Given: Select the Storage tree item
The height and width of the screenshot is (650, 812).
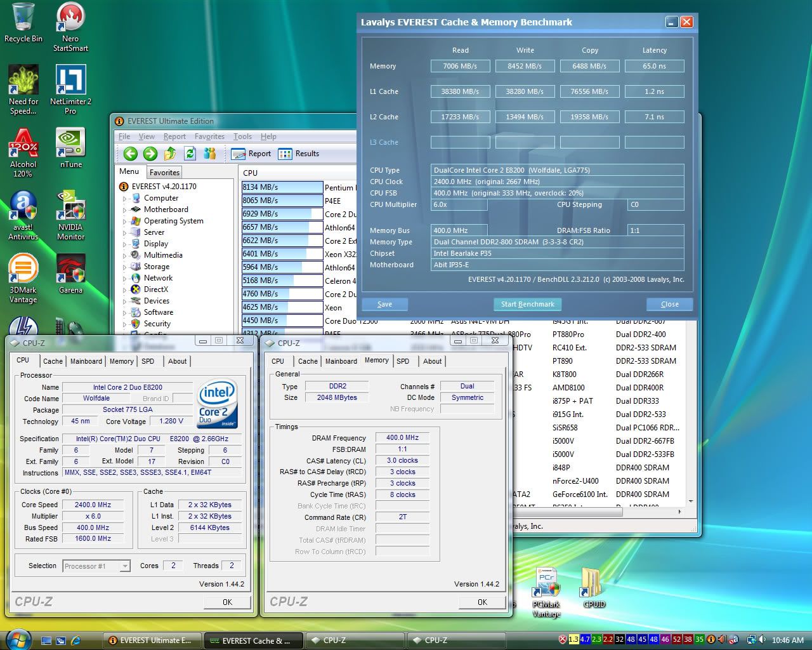Looking at the screenshot, I should coord(156,267).
